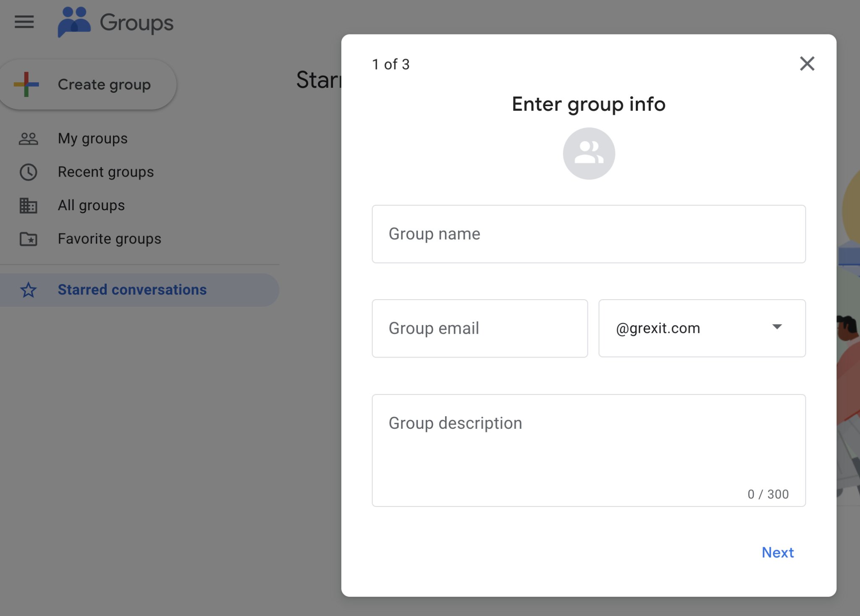Screen dimensions: 860x616
Task: Select My groups in the sidebar
Action: tap(92, 138)
